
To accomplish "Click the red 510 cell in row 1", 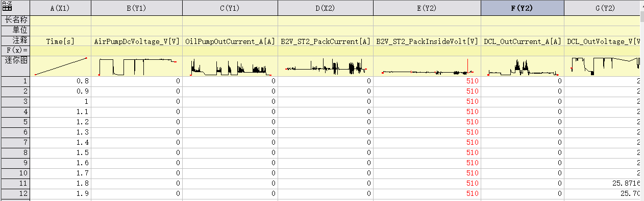I will point(427,81).
